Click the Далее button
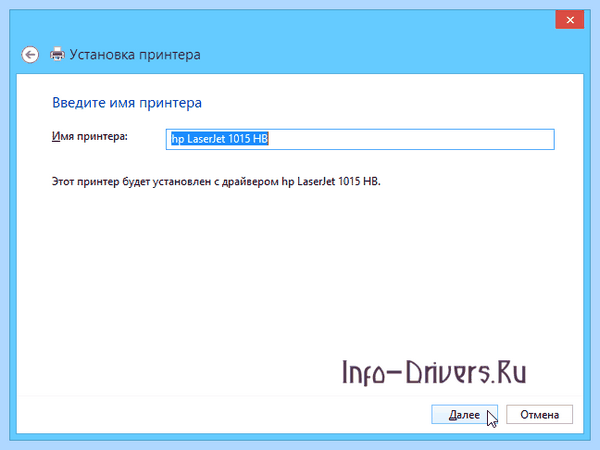This screenshot has height=450, width=600. tap(464, 414)
